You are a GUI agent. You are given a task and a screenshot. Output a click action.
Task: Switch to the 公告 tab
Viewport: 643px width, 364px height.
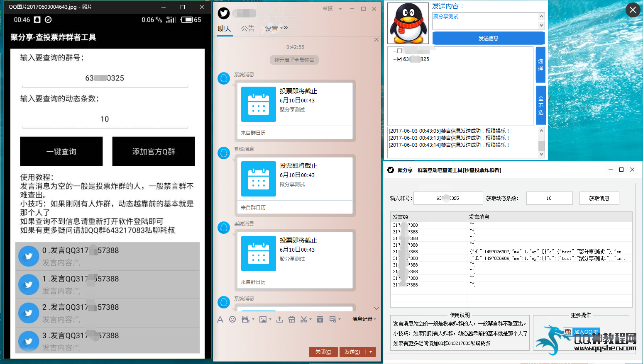[248, 29]
